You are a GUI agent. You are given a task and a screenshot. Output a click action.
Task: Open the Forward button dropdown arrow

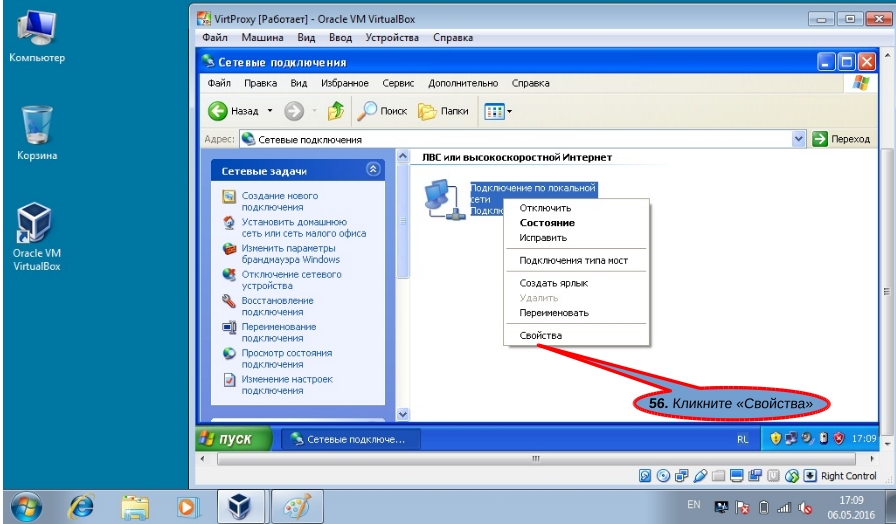[314, 111]
